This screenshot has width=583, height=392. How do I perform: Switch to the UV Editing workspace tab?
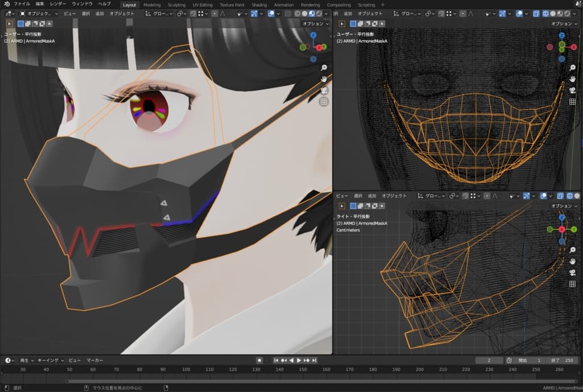[202, 5]
